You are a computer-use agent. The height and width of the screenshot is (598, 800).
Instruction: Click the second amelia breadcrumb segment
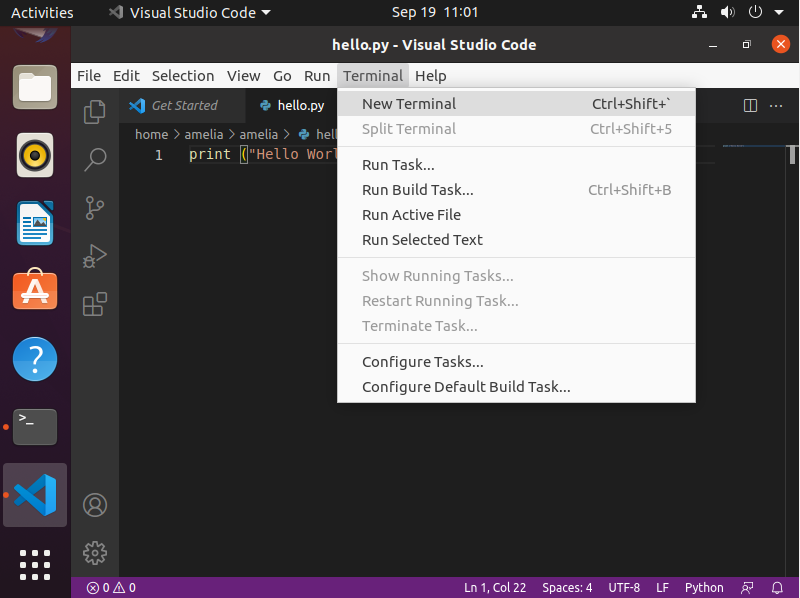[x=259, y=134]
